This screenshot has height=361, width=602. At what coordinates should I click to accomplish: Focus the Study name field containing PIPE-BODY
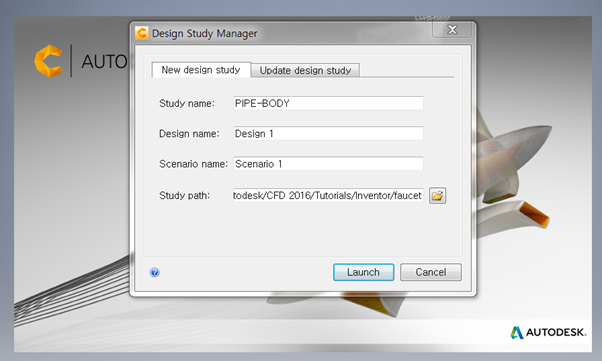tap(328, 103)
